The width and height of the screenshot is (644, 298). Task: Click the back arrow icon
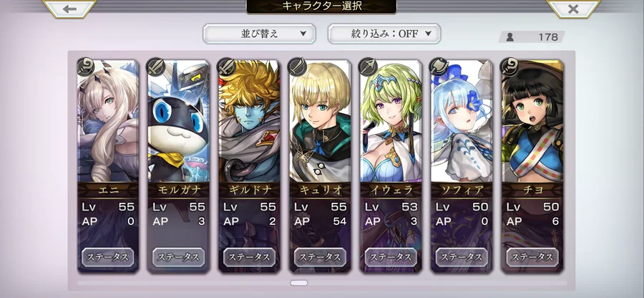pyautogui.click(x=69, y=9)
